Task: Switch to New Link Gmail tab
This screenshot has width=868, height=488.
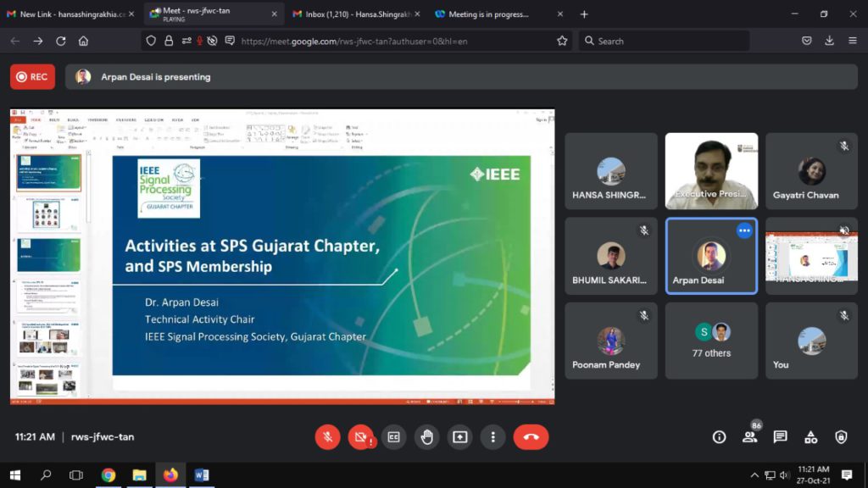Action: pyautogui.click(x=70, y=14)
